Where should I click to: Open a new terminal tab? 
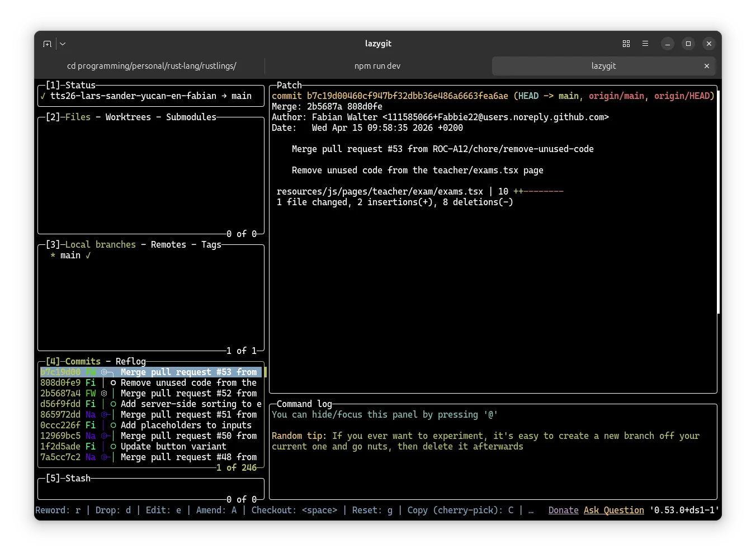47,44
